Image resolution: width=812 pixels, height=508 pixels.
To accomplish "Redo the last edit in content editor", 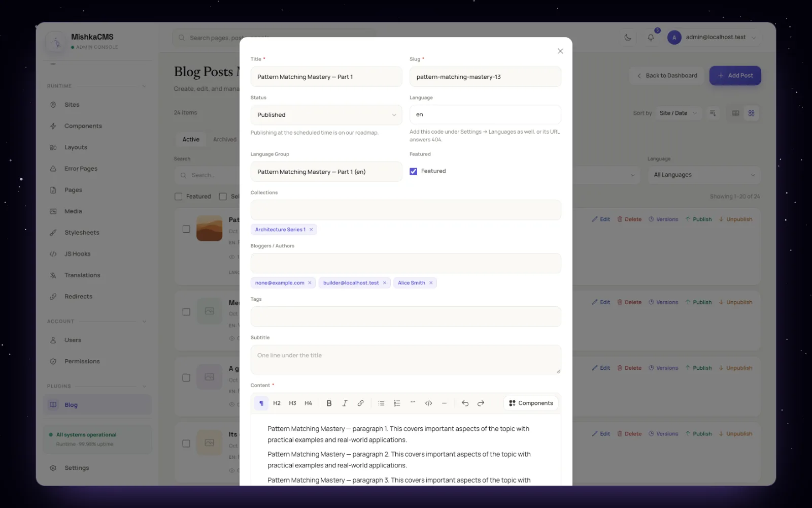I will click(481, 403).
